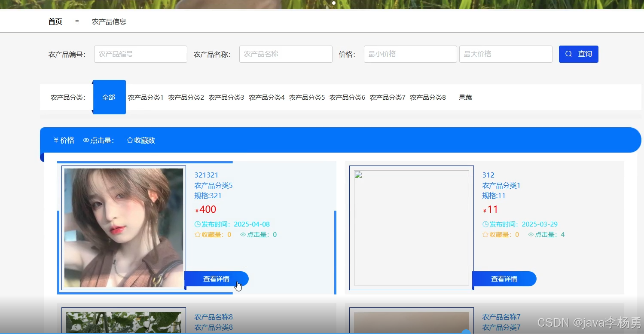Click the 农产品名称8 product title
Viewport: 644px width, 334px height.
coord(214,317)
